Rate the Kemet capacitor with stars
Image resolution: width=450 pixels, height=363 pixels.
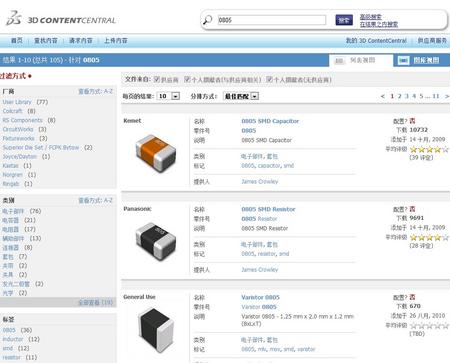point(429,149)
